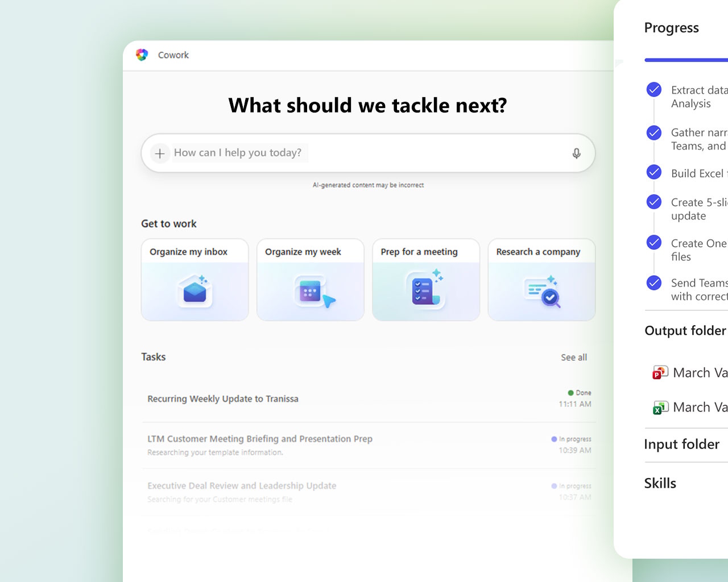
Task: Open Recurring Weekly Update to Tranissa task
Action: pos(223,399)
